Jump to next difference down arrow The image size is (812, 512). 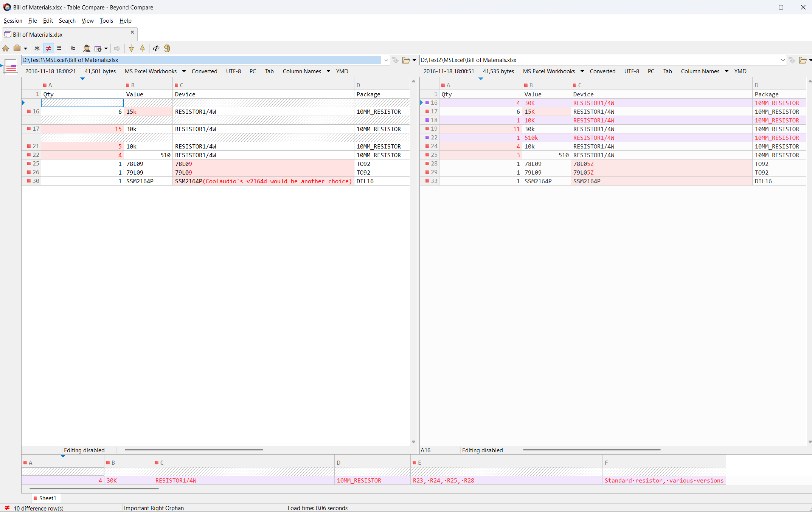[x=131, y=48]
